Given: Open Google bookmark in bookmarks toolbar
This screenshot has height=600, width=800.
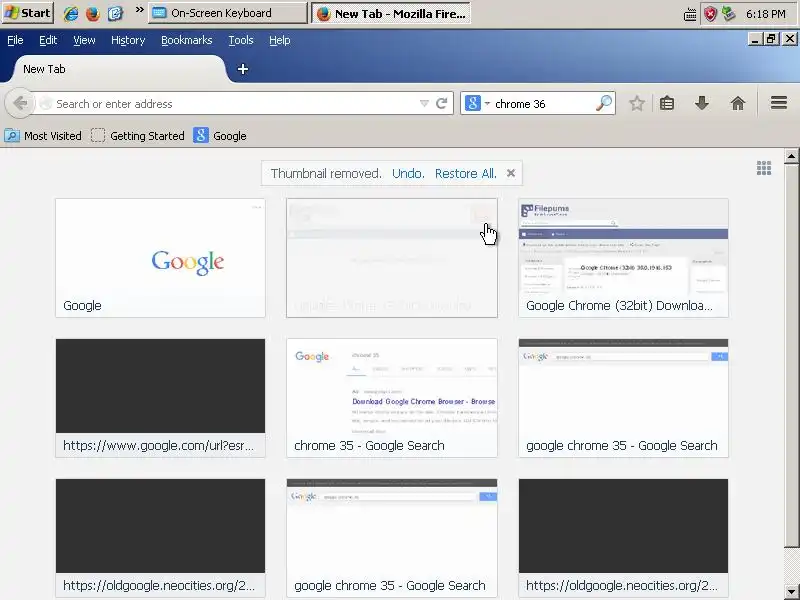Looking at the screenshot, I should 220,136.
